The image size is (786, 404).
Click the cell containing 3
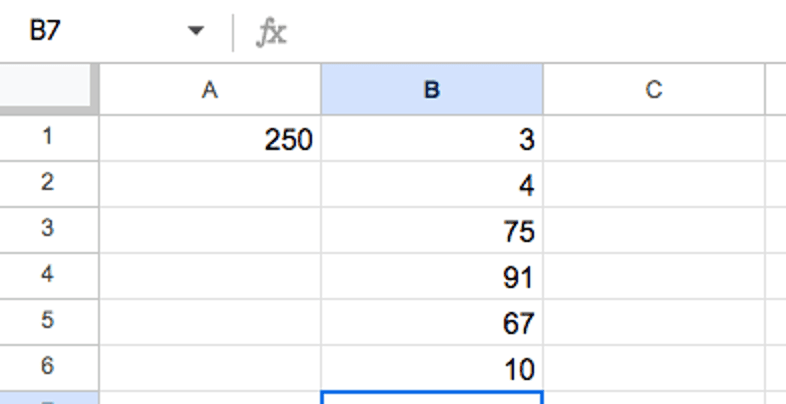coord(432,139)
